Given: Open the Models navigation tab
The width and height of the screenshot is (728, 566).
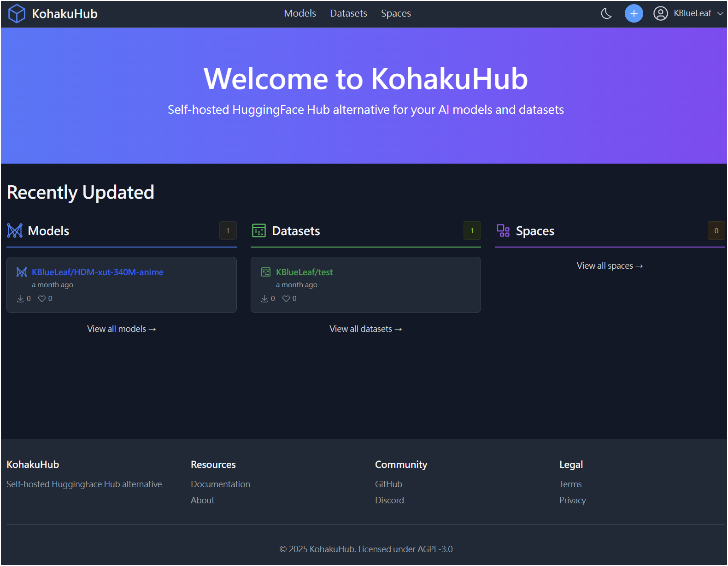Looking at the screenshot, I should coord(300,13).
